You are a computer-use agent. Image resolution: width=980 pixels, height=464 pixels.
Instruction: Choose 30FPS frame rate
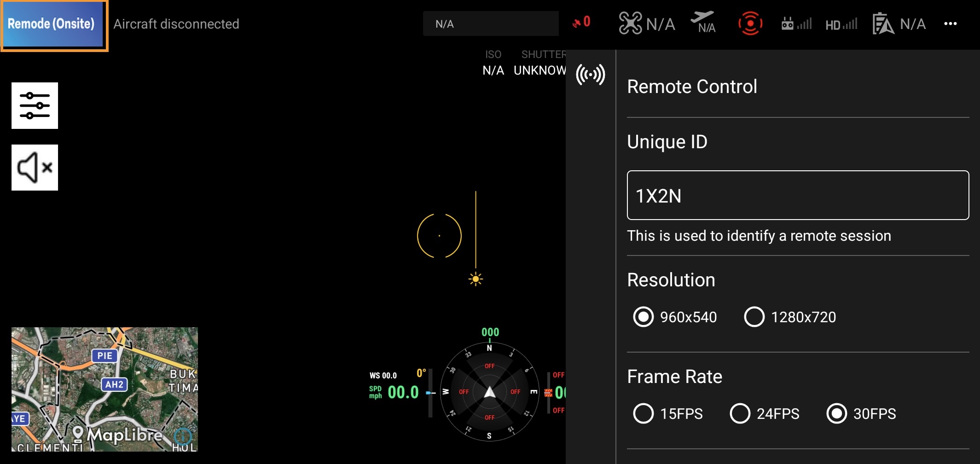(861, 413)
